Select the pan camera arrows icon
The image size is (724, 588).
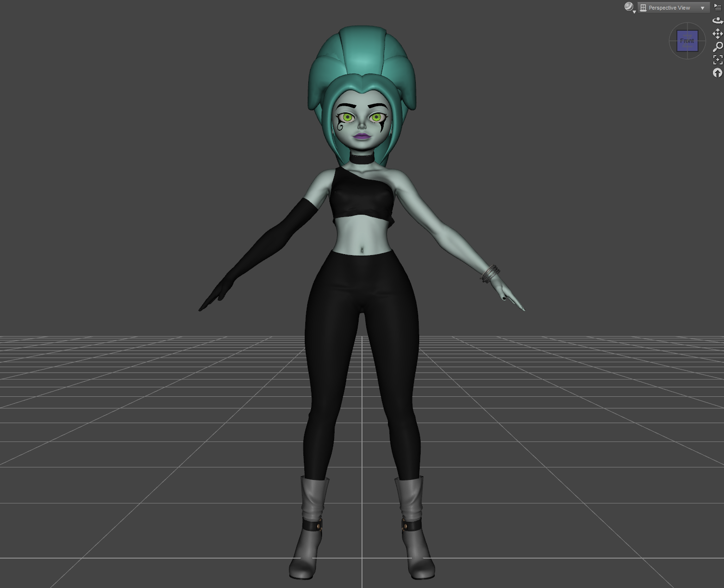718,34
